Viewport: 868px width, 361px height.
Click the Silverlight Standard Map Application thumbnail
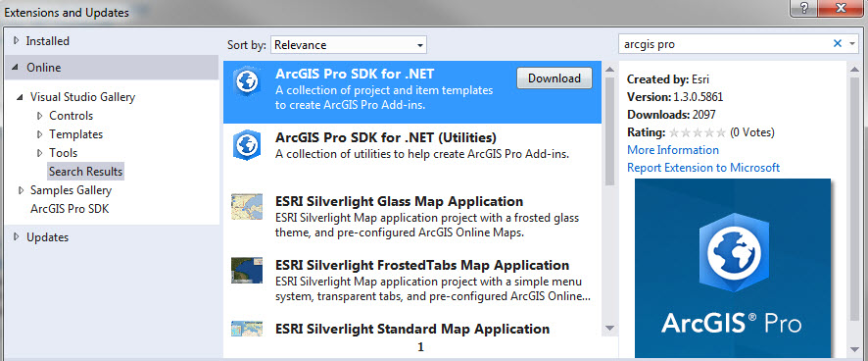[x=246, y=329]
